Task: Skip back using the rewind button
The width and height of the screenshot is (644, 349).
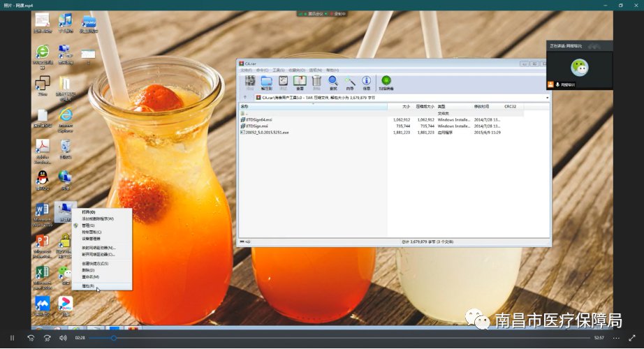Action: coord(31,338)
